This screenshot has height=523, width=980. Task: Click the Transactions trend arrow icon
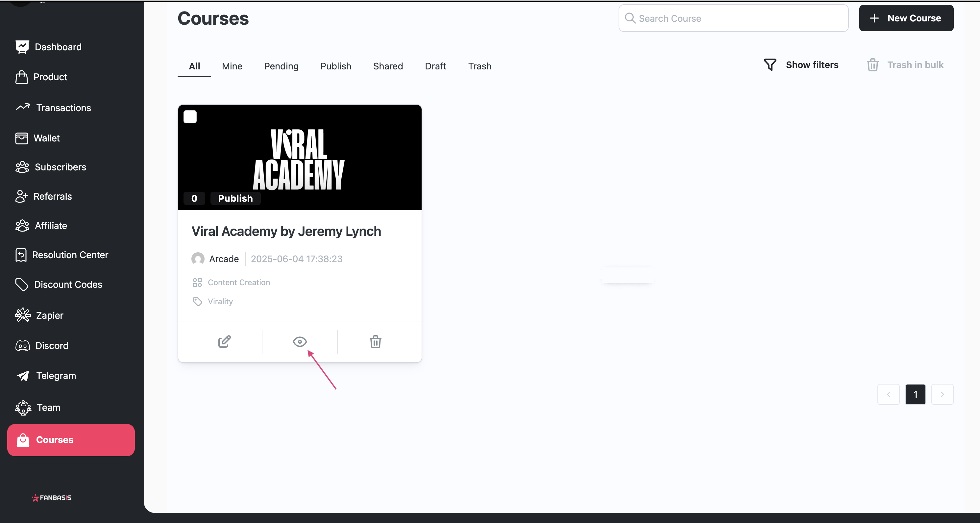[23, 107]
